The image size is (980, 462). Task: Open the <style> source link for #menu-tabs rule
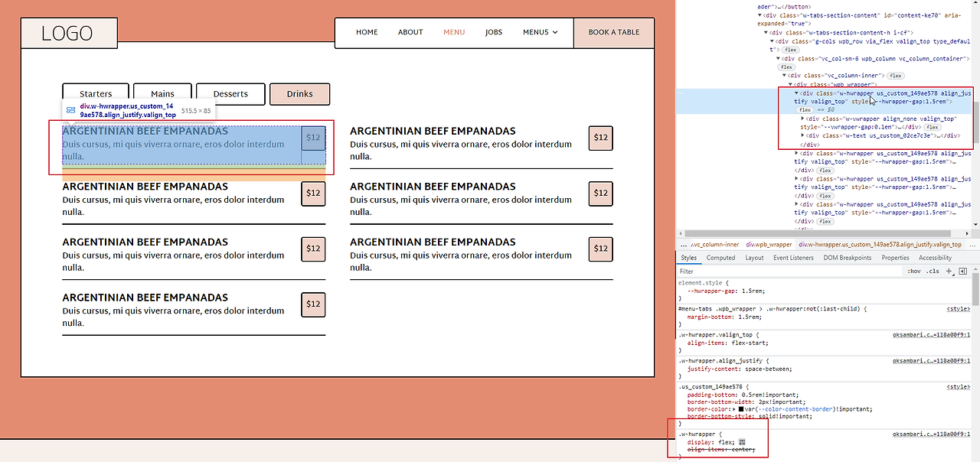pos(959,308)
